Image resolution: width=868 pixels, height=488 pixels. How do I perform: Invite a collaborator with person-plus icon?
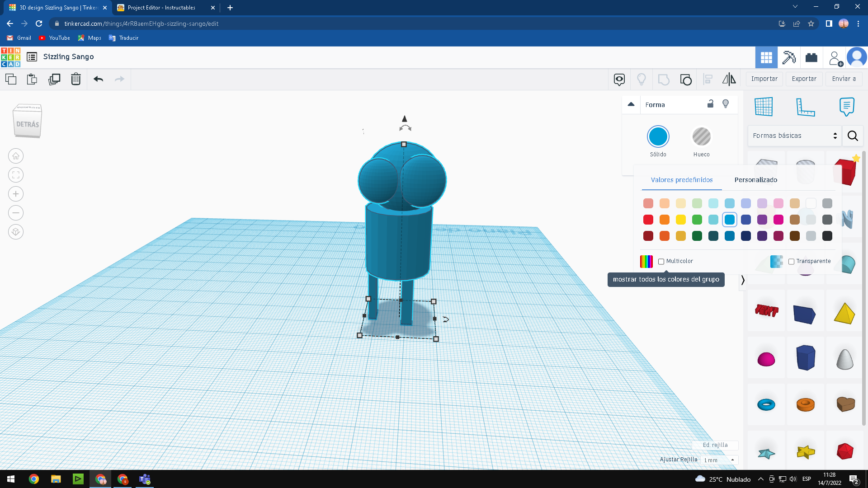835,58
